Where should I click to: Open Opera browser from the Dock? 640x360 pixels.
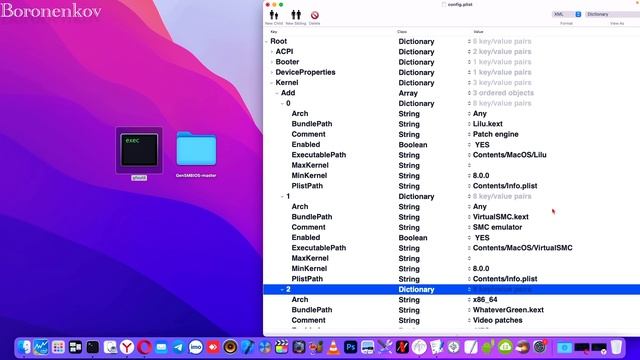tap(144, 347)
